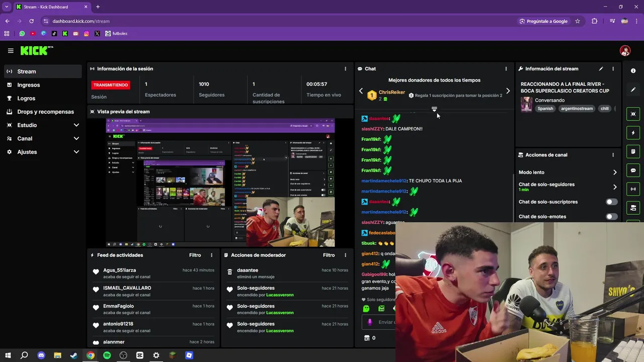The image size is (644, 362).
Task: Click the Spanish tag in stream info
Action: coord(545,109)
